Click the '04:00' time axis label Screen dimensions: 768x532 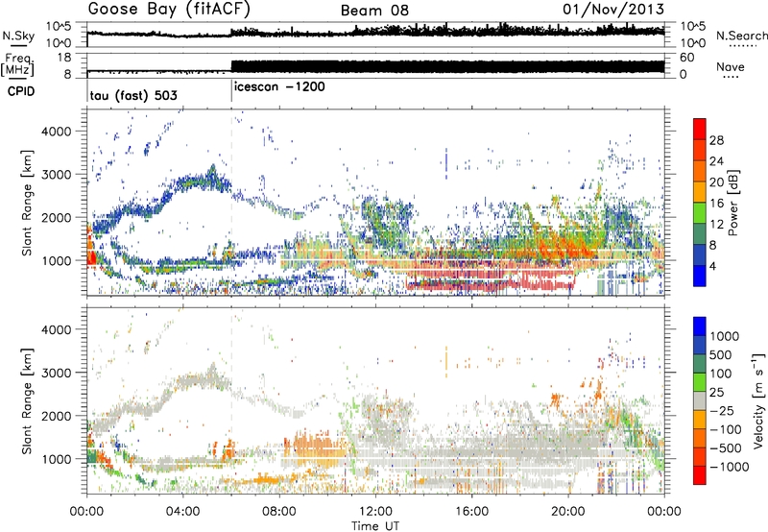click(182, 512)
